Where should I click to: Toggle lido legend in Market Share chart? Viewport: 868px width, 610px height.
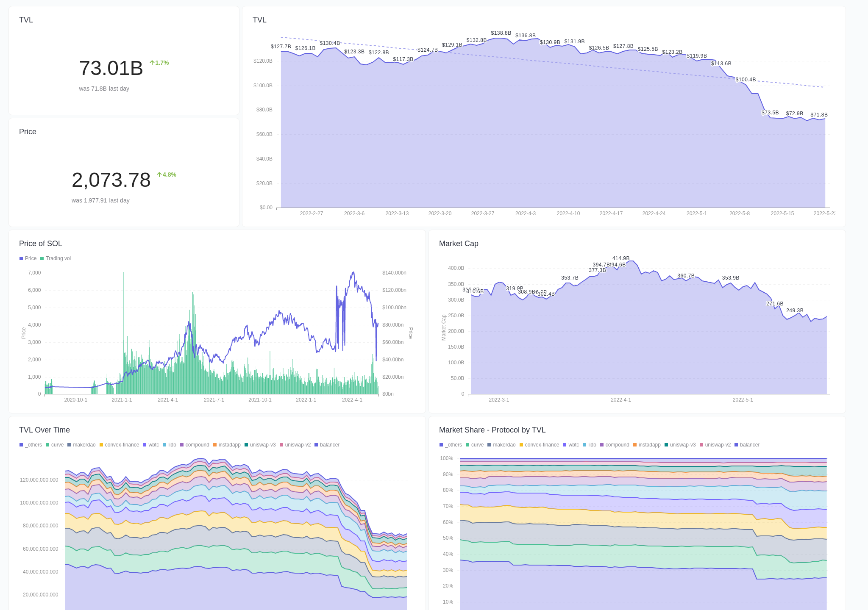(590, 445)
